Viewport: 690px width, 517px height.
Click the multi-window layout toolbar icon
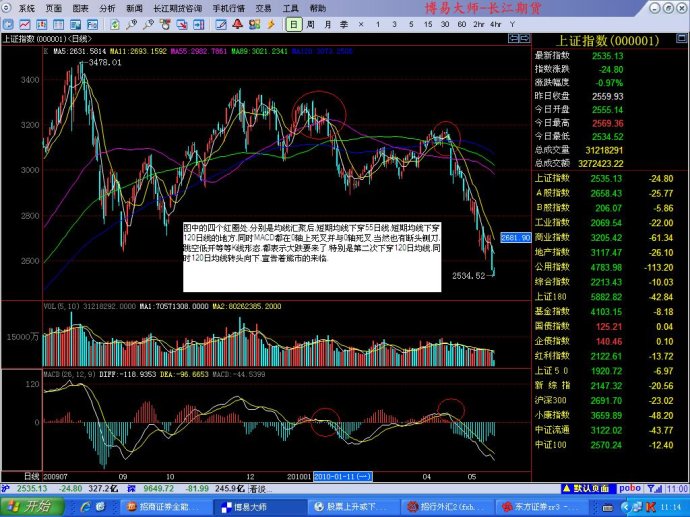coord(75,24)
